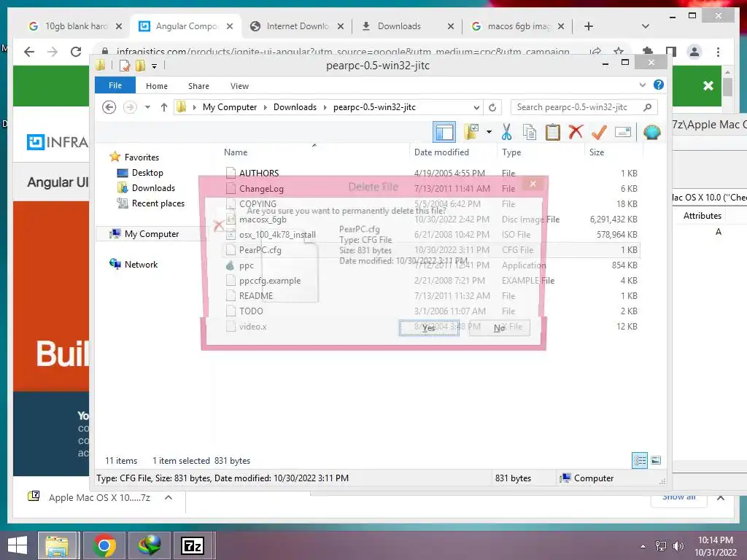The width and height of the screenshot is (747, 560).
Task: Open the File ribbon menu
Action: 115,85
